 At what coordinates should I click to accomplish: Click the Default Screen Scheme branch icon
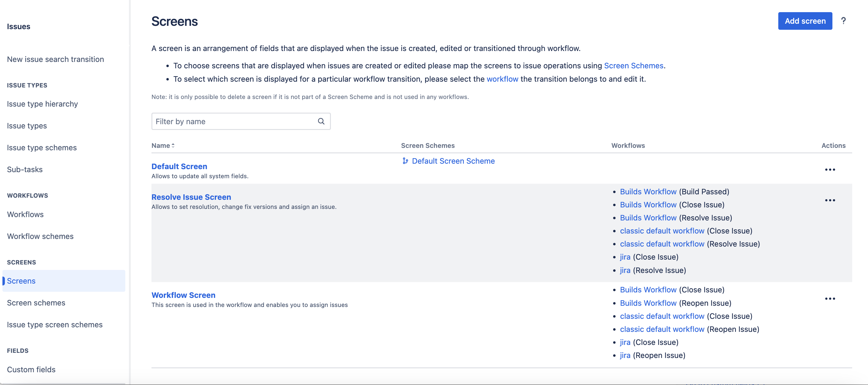[x=405, y=161]
